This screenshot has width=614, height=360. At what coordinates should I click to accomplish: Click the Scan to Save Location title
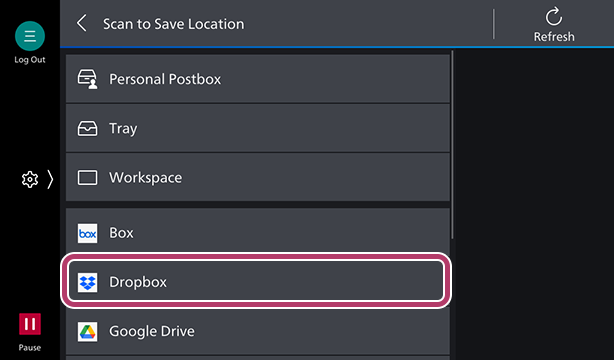tap(173, 24)
